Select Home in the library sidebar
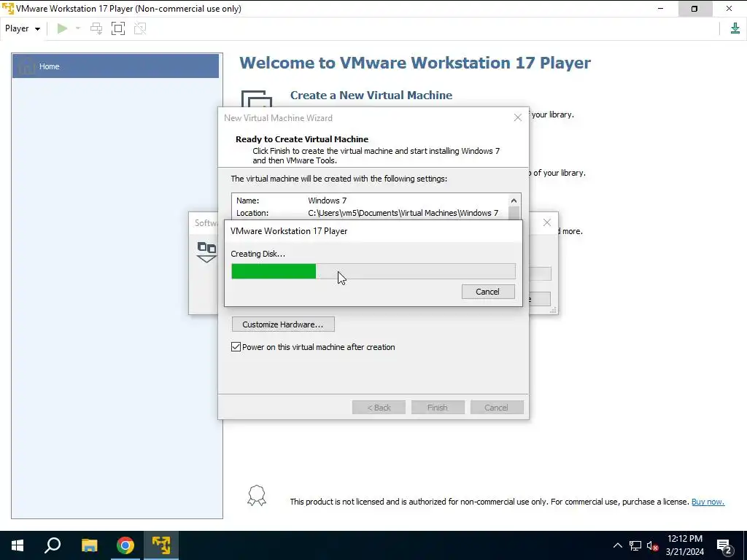The width and height of the screenshot is (747, 560). [115, 66]
